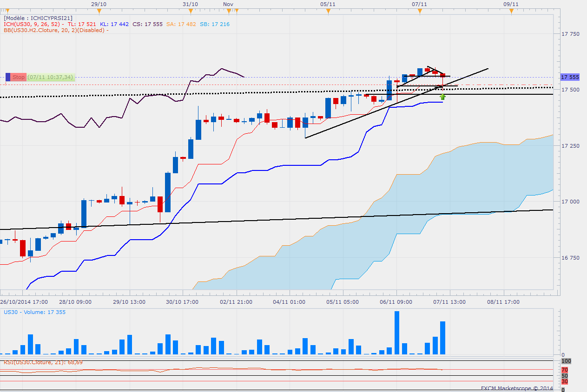Click the green stop timestamp 07/11 10:37,34
The width and height of the screenshot is (587, 392).
pos(50,77)
